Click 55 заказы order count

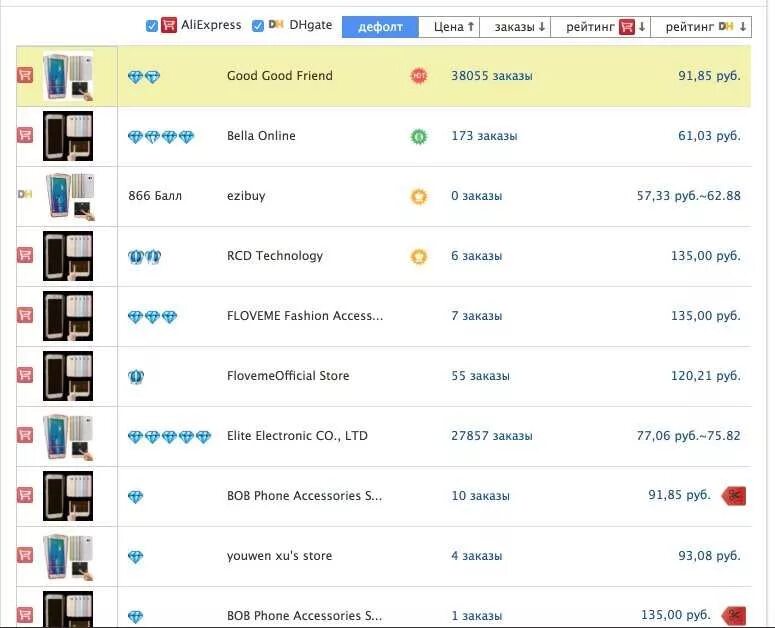[480, 376]
